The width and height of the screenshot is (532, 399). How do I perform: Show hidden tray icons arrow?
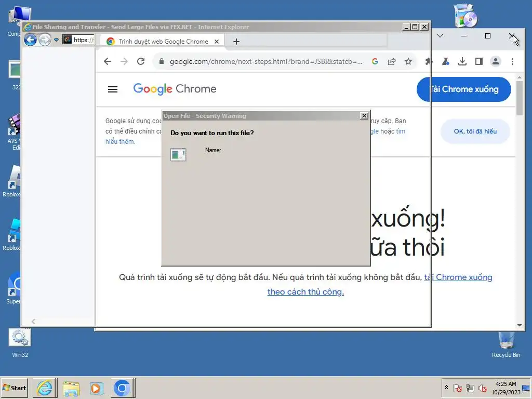point(446,388)
